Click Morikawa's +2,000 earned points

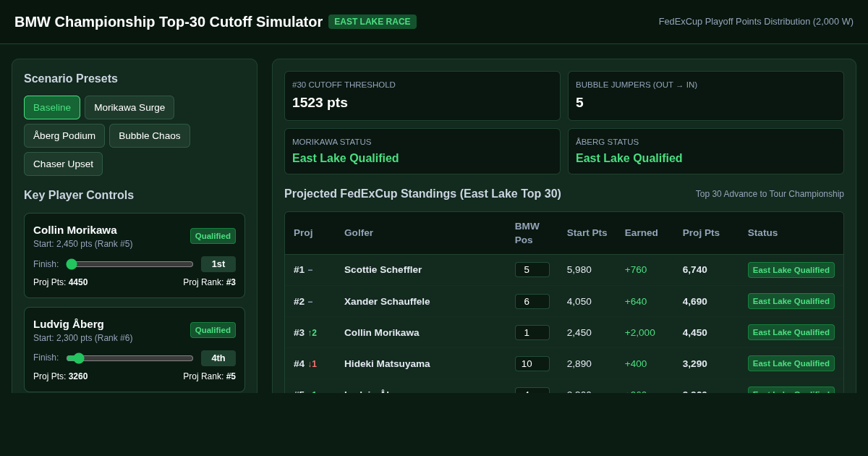click(x=640, y=332)
